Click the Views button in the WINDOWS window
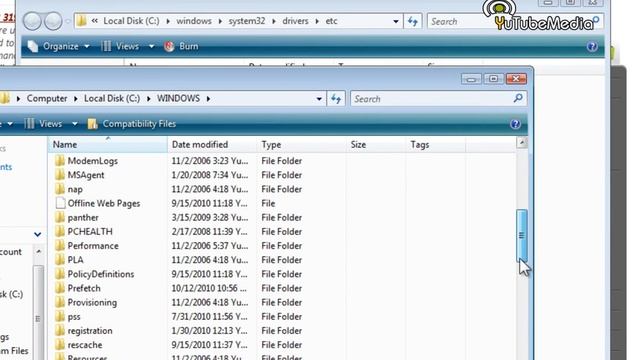Viewport: 640px width, 360px height. coord(44,124)
